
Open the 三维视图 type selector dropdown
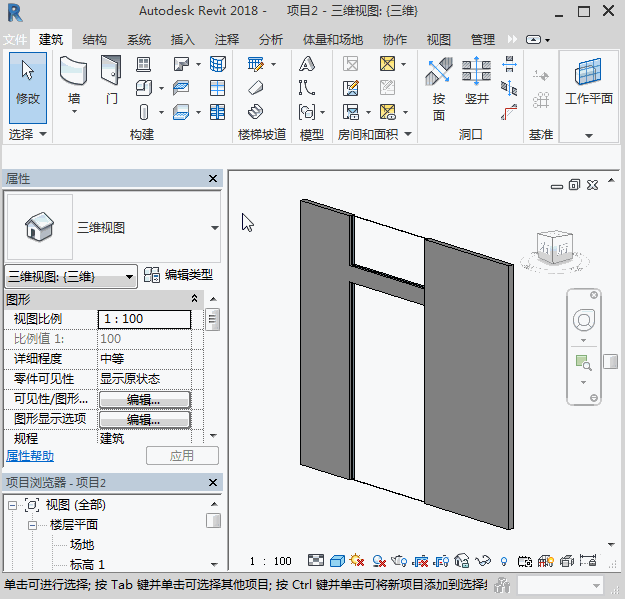tap(214, 228)
